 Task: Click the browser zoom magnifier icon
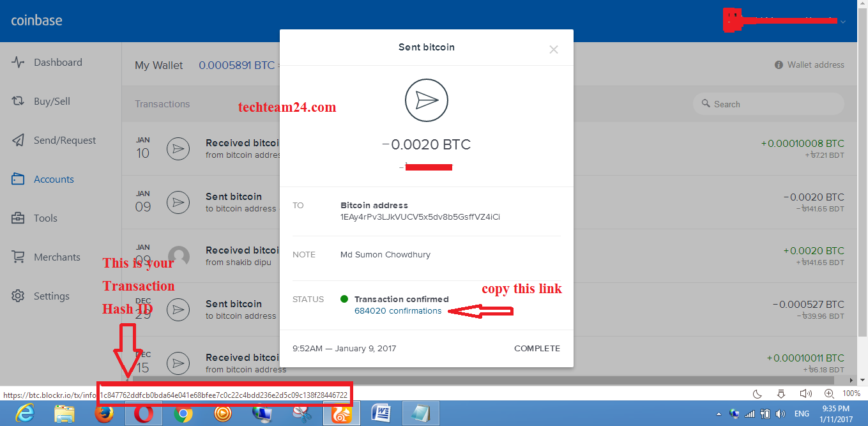coord(829,393)
